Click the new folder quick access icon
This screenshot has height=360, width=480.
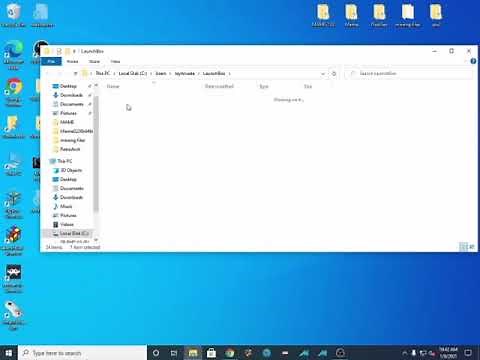68,51
